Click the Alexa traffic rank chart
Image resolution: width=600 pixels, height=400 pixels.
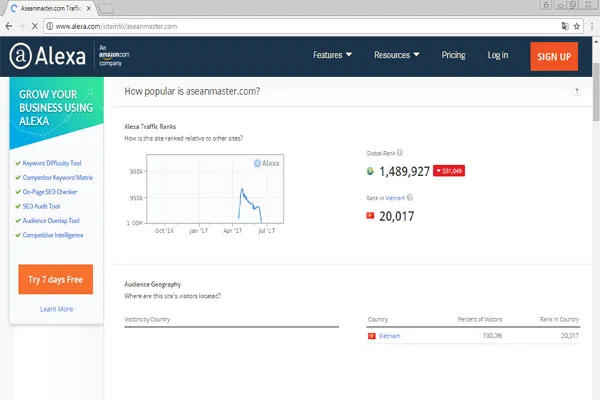215,189
